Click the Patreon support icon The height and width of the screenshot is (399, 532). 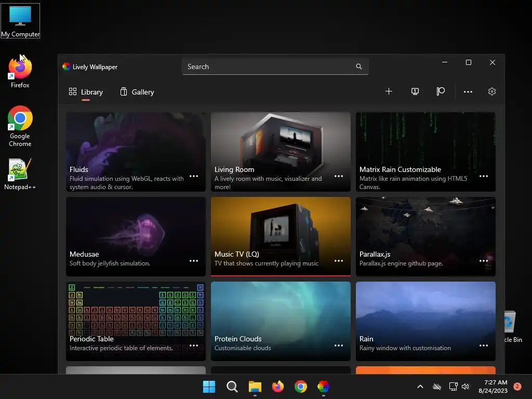pos(441,91)
